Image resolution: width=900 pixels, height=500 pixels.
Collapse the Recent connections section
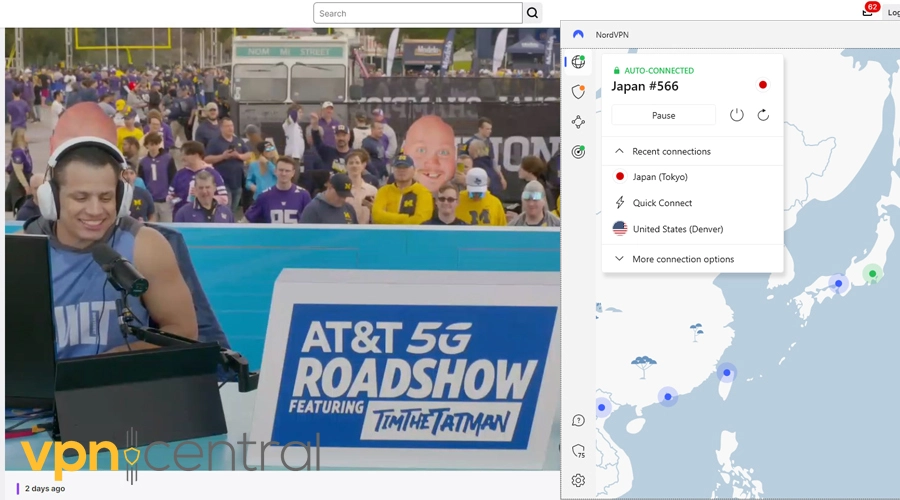(x=692, y=152)
